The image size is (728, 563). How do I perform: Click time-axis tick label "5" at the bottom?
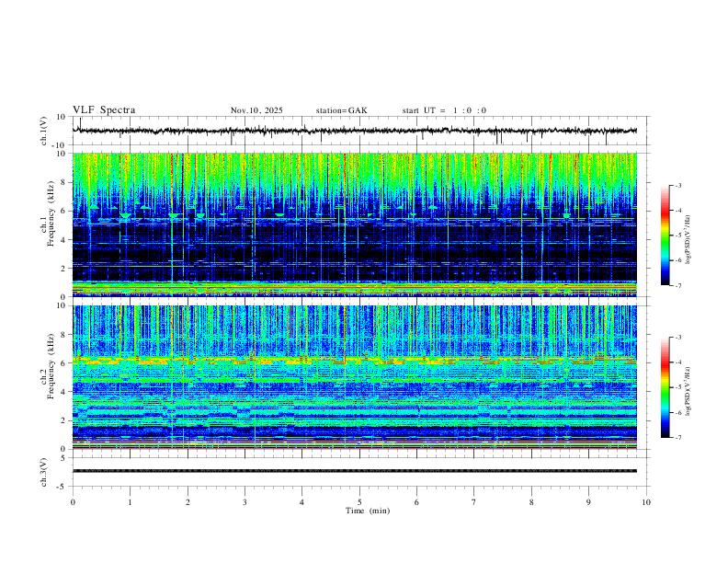[359, 502]
